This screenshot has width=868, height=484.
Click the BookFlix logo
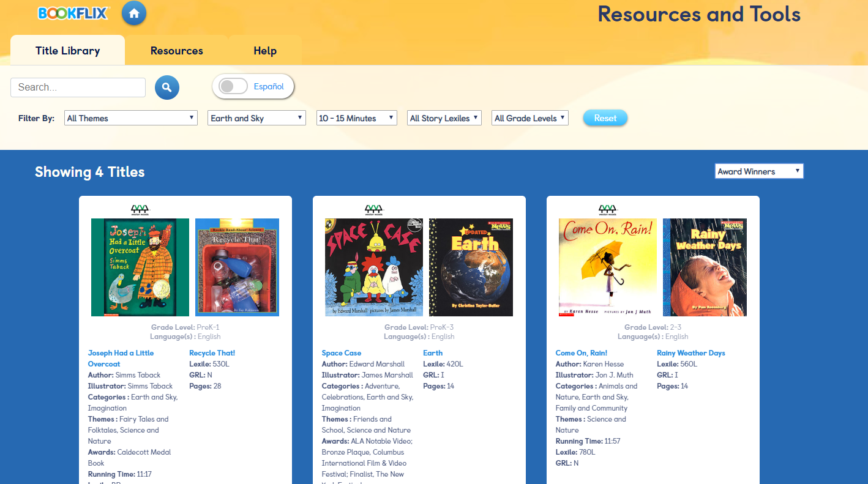(x=72, y=13)
